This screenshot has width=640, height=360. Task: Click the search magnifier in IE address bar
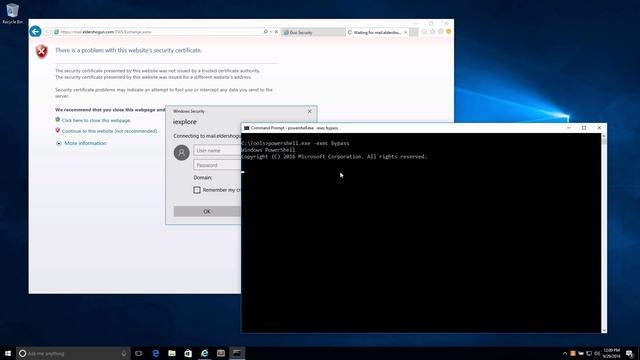pyautogui.click(x=266, y=31)
